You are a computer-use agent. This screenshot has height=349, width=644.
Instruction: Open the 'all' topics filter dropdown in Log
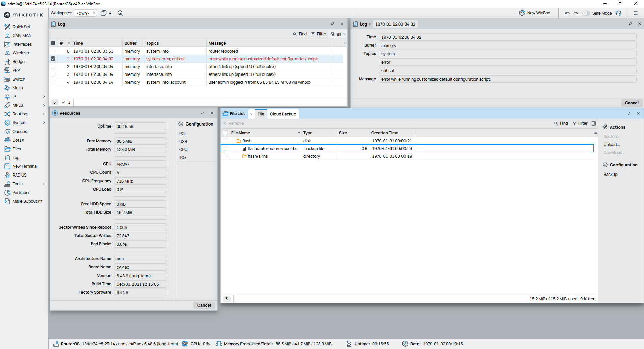tap(339, 34)
